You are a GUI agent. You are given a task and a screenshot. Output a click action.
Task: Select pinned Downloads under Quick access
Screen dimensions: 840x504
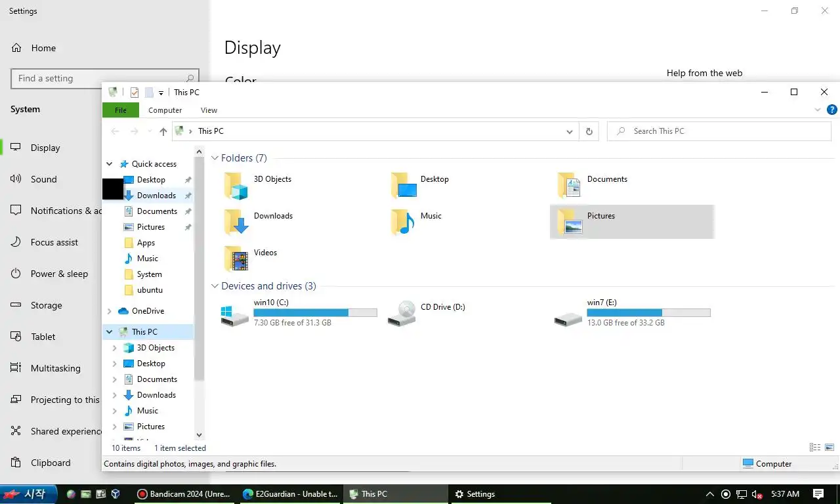point(156,196)
